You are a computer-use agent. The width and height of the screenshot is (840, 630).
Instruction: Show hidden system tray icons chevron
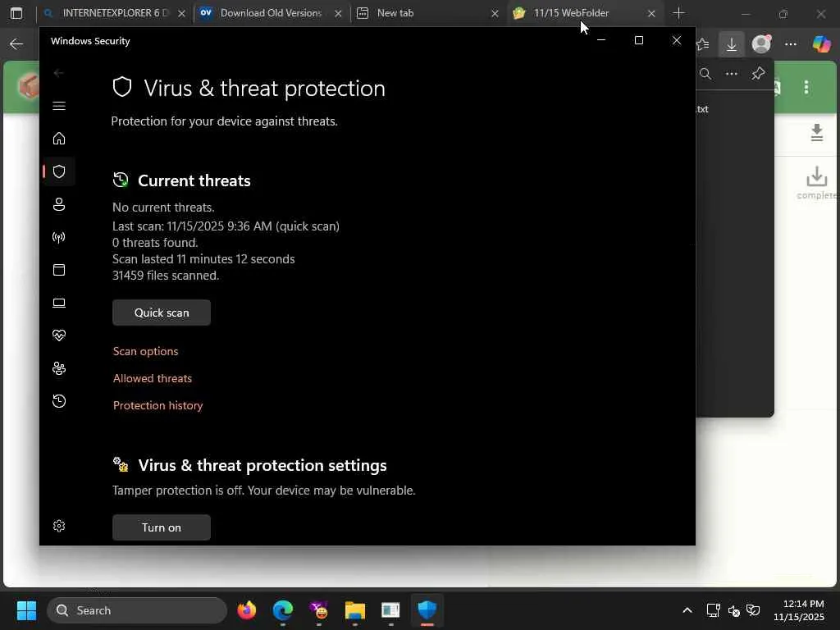point(687,610)
